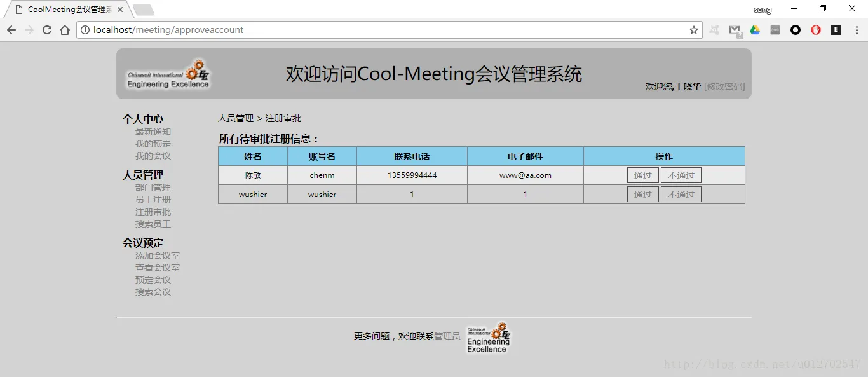Open a new browser tab
The image size is (868, 377).
tap(144, 10)
